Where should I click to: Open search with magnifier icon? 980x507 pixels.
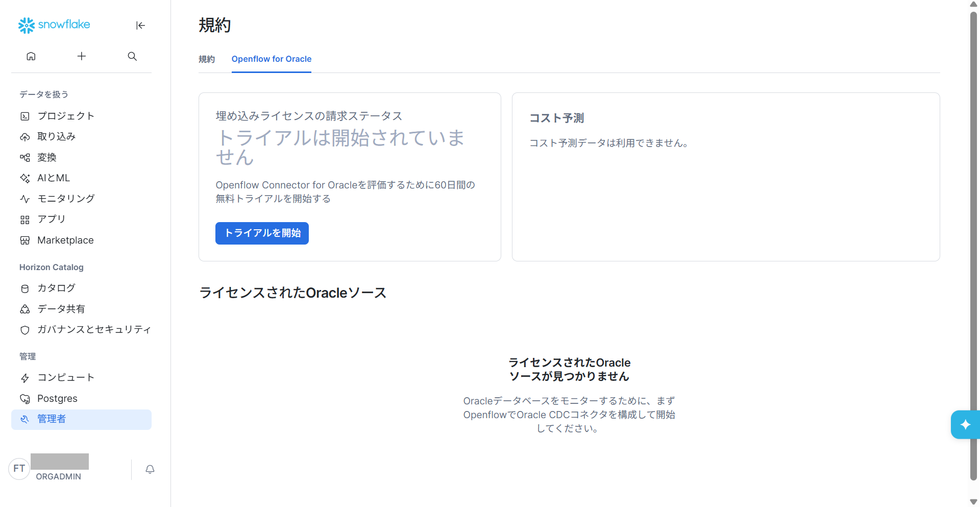coord(132,56)
